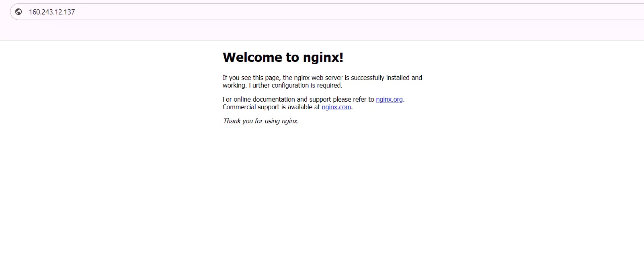Screen dimensions: 644x278
Task: Click the text "Thank you for using nginx."
Action: tap(261, 121)
